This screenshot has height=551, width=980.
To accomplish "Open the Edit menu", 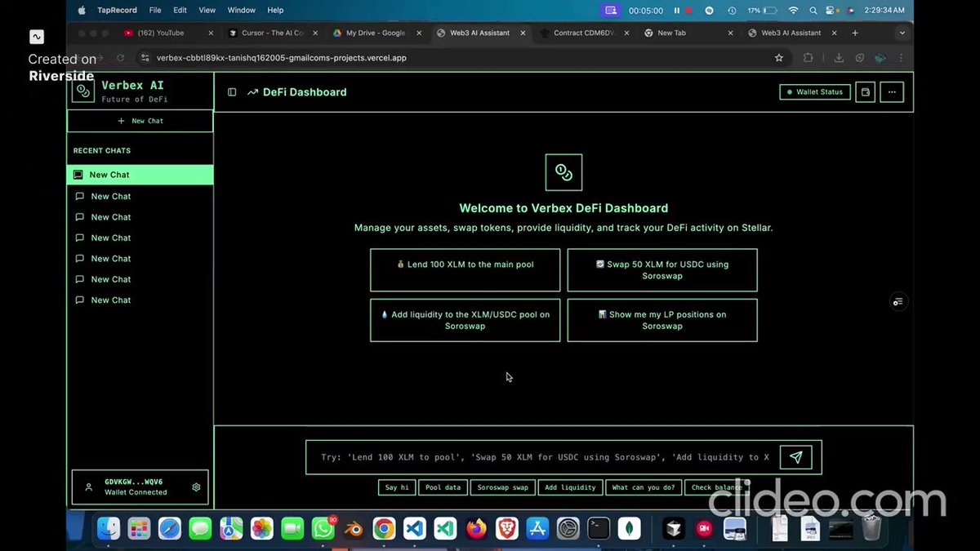I will (x=180, y=10).
